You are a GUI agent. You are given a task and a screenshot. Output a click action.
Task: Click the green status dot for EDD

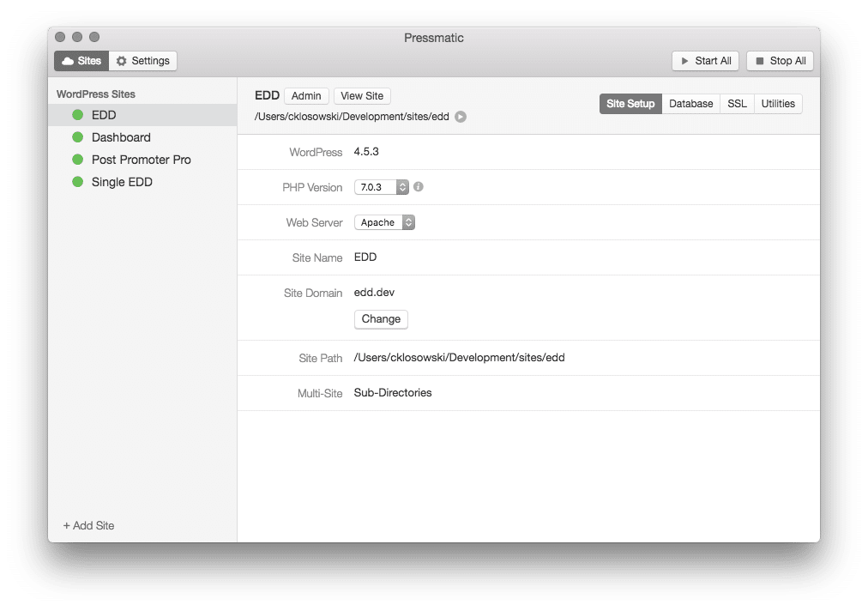(x=77, y=115)
